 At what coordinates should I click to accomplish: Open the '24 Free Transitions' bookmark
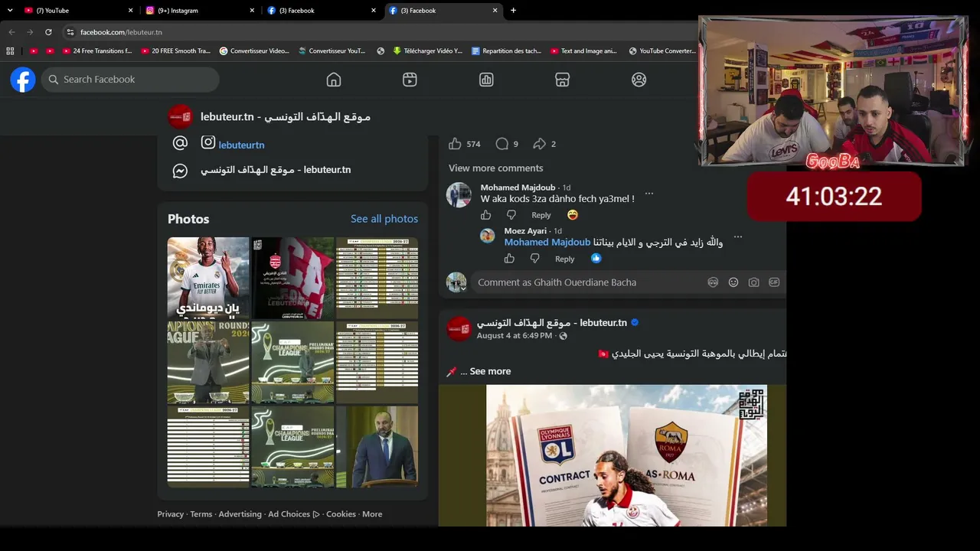96,51
